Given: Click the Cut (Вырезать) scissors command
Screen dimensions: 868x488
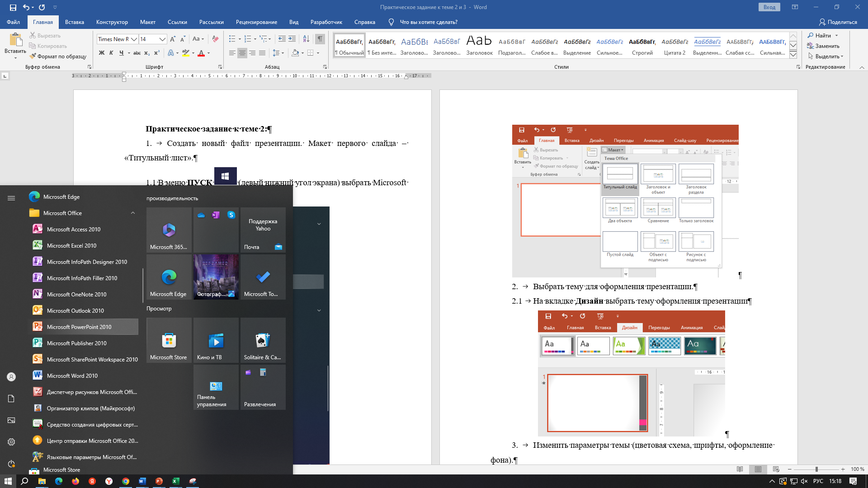Looking at the screenshot, I should click(45, 35).
